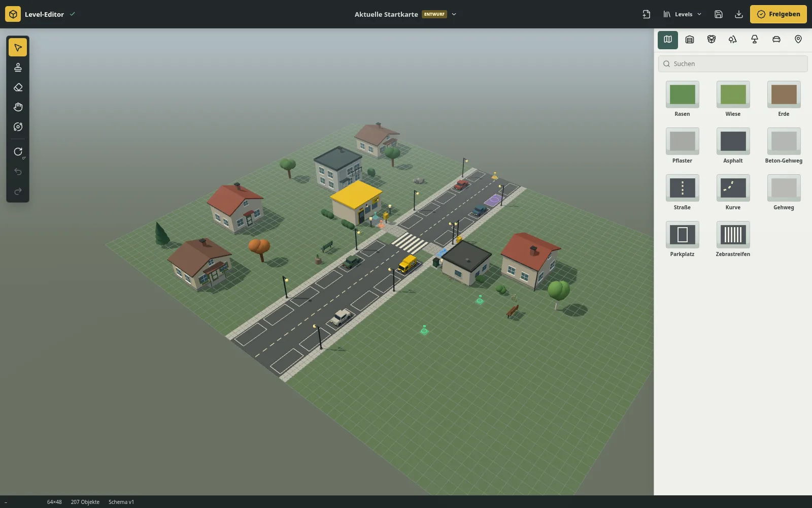Click the Schema v1 status text
This screenshot has width=812, height=508.
point(121,502)
